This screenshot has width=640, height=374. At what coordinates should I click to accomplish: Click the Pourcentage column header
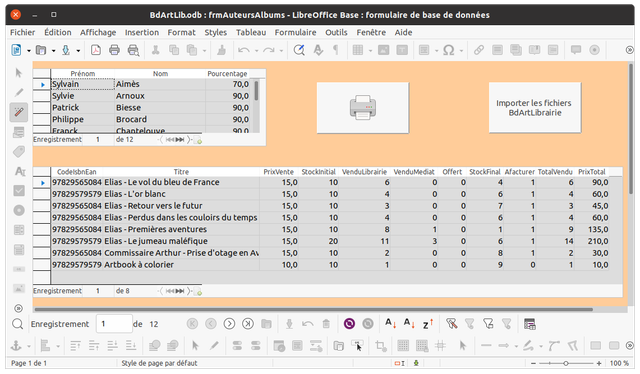click(227, 73)
